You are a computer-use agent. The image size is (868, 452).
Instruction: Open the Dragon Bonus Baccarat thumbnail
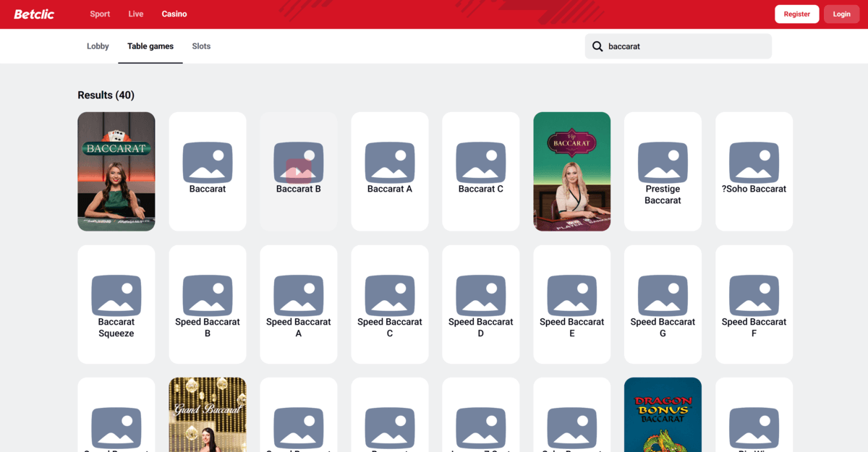(663, 414)
